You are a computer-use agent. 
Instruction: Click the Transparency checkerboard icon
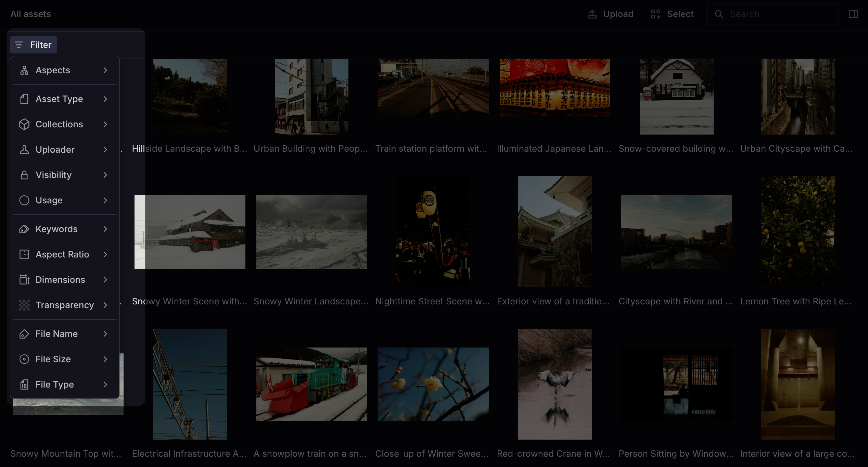(x=24, y=305)
